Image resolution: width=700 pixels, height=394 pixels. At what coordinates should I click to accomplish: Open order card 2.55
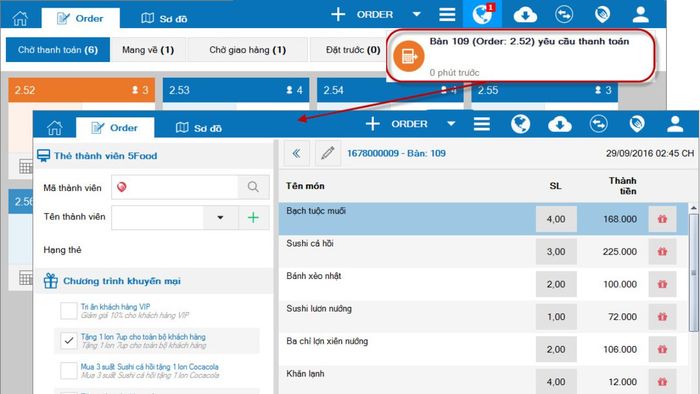tap(545, 91)
